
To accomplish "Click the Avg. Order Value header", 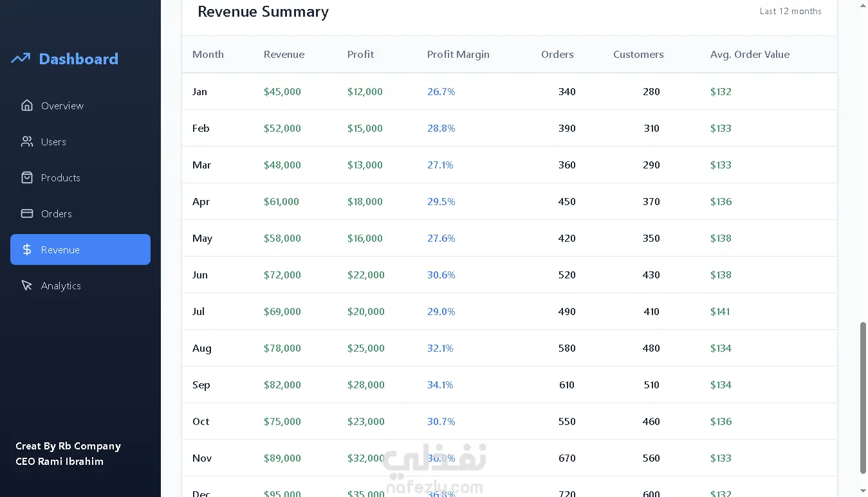I will point(750,55).
